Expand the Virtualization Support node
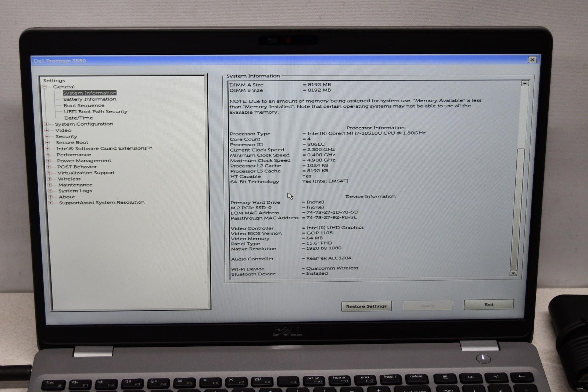 (x=49, y=173)
